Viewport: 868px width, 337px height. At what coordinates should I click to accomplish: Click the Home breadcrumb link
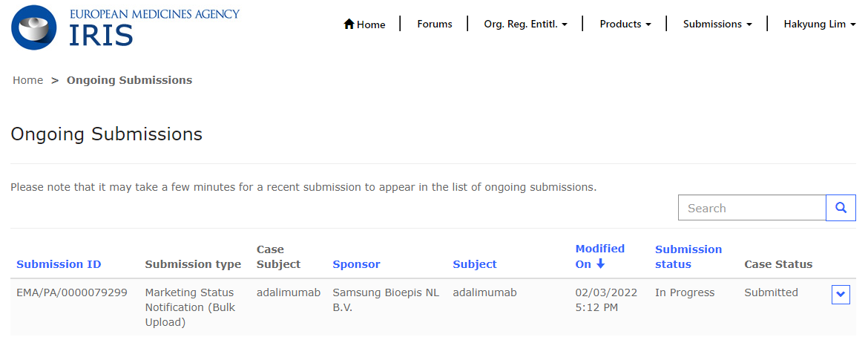(27, 80)
